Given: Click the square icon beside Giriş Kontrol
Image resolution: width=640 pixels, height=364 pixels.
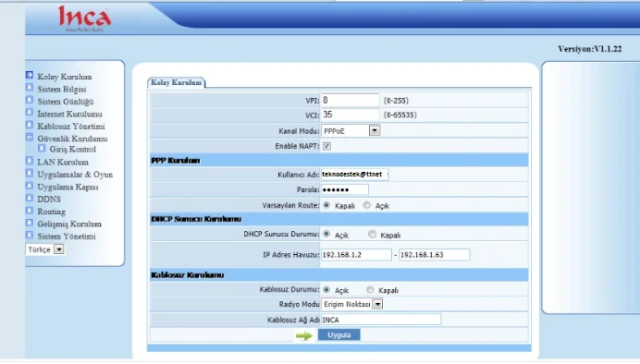Looking at the screenshot, I should [42, 148].
